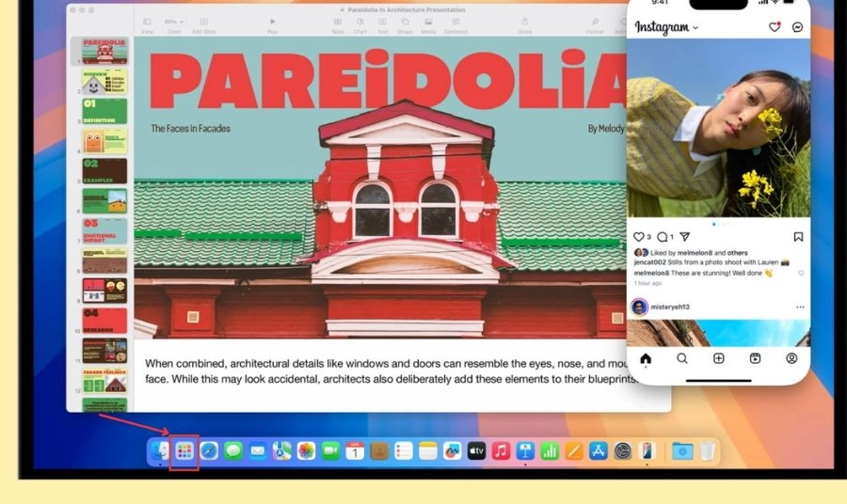Like the jencat002 Instagram post

click(638, 237)
